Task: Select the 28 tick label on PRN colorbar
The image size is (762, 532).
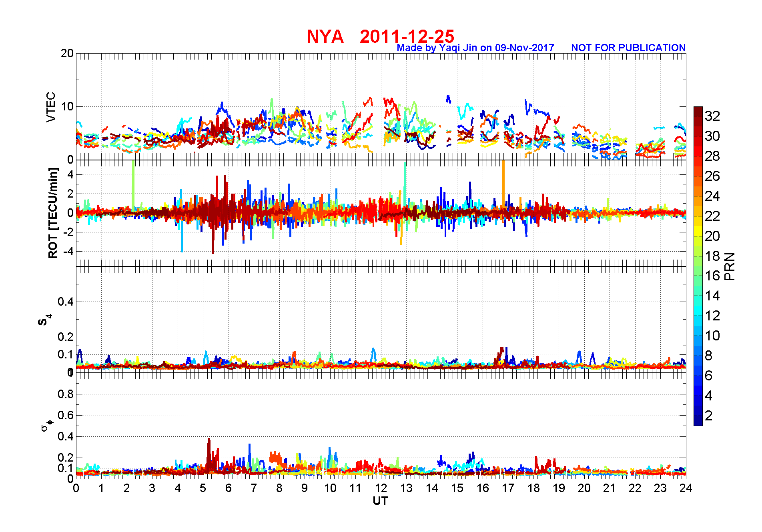Action: (712, 156)
